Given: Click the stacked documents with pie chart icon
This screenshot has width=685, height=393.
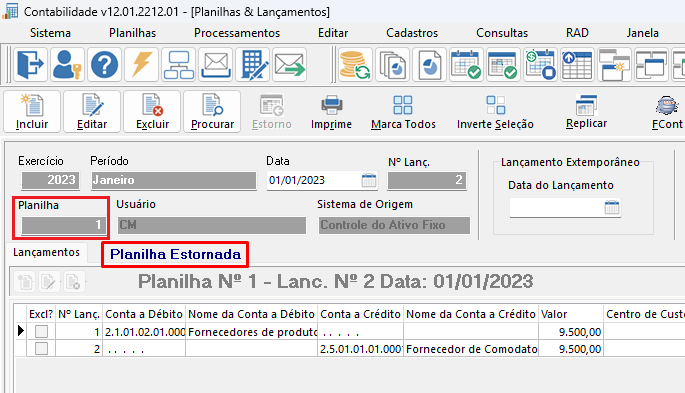Looking at the screenshot, I should 392,65.
